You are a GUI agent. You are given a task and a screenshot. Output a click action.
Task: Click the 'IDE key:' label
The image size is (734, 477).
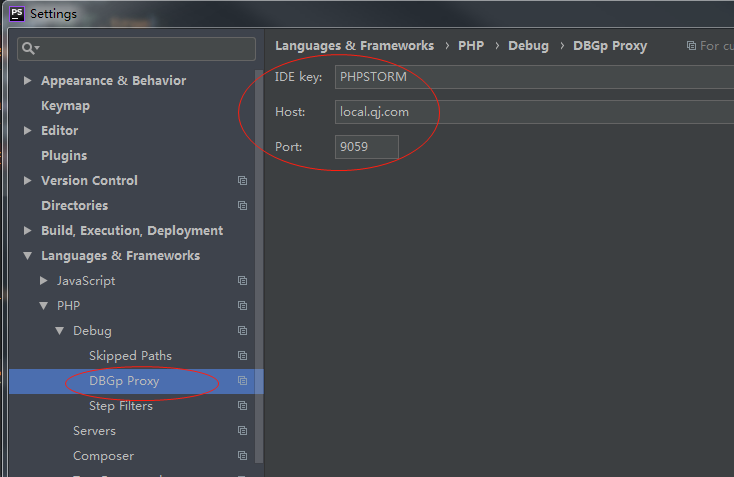point(298,77)
